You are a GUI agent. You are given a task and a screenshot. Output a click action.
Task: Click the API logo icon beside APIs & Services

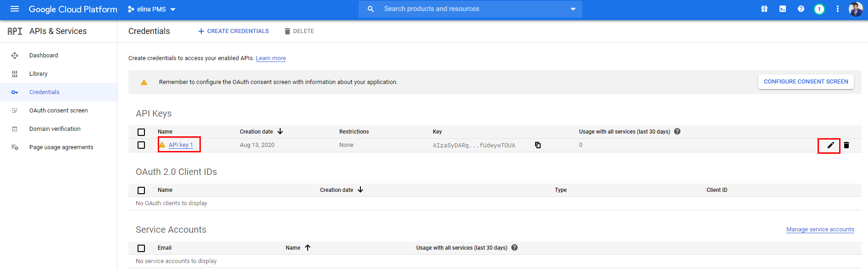tap(15, 31)
